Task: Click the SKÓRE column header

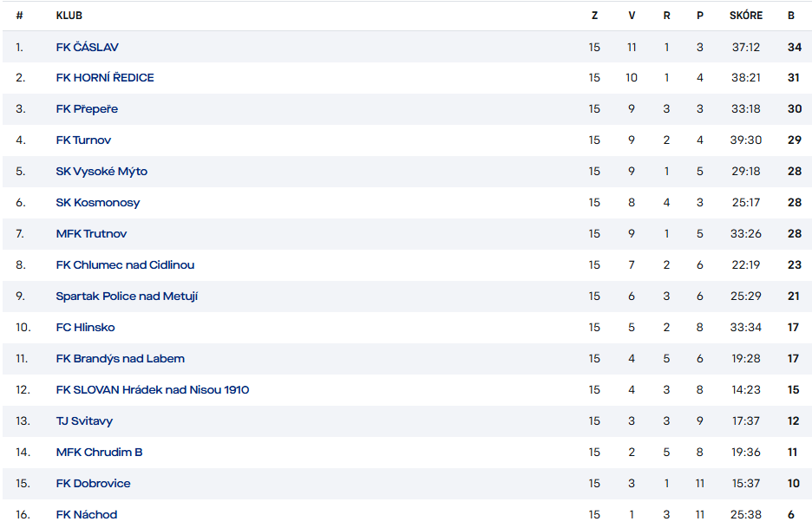Action: (x=746, y=16)
